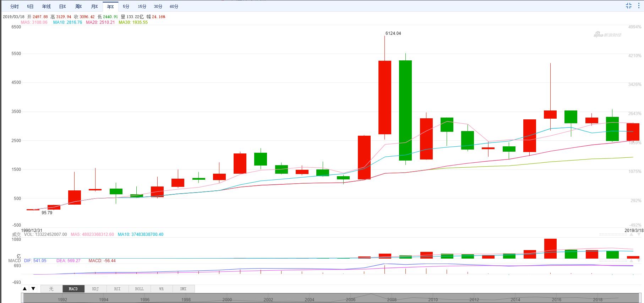Click the left handle of the date range slider
Screen dimensions: 644x303
pos(22,298)
